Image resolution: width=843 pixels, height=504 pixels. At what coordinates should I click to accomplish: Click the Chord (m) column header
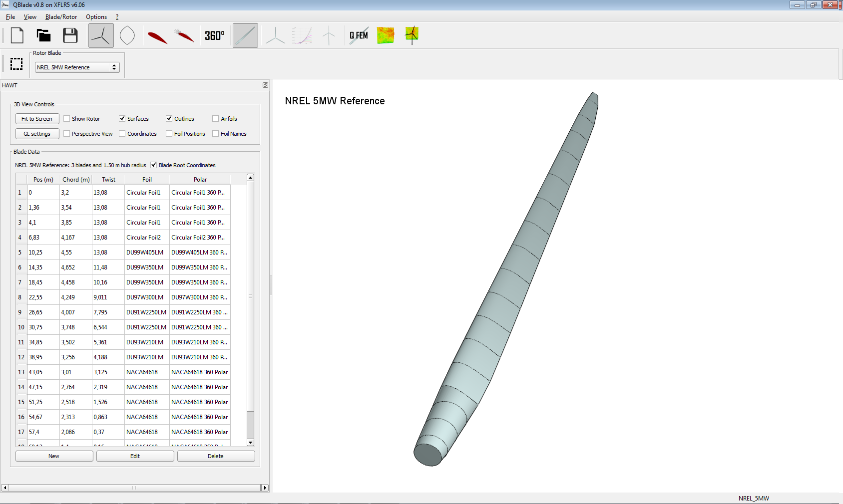[x=76, y=180]
